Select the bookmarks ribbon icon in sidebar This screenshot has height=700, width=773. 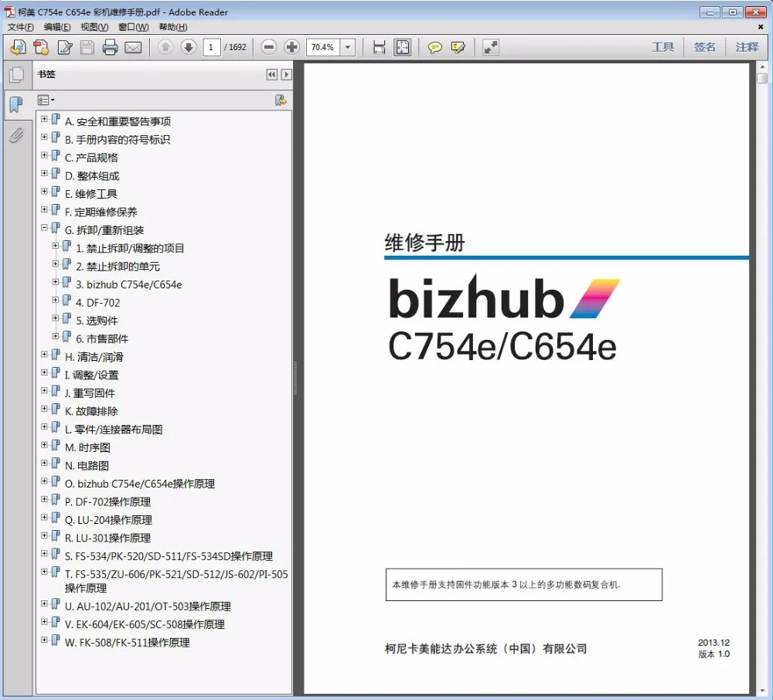(x=16, y=104)
